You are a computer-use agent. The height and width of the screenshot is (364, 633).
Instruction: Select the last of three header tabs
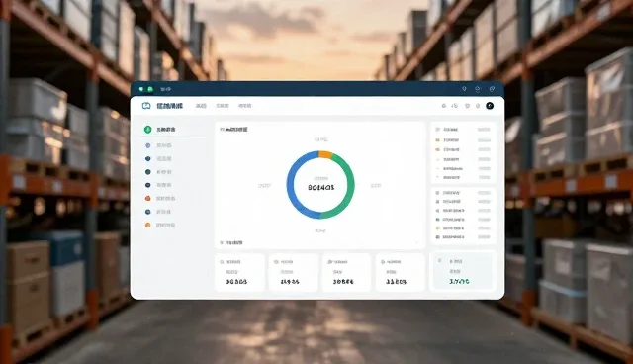click(244, 106)
